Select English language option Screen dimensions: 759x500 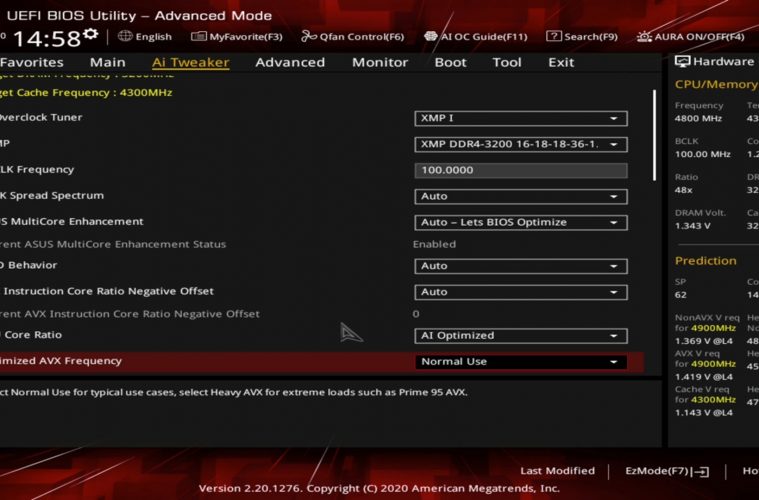(x=153, y=37)
